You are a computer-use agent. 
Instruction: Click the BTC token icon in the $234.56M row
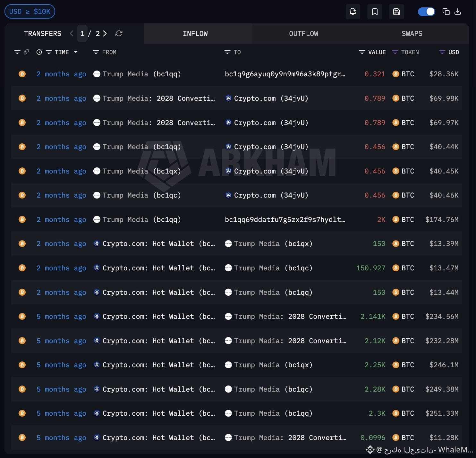tap(396, 316)
